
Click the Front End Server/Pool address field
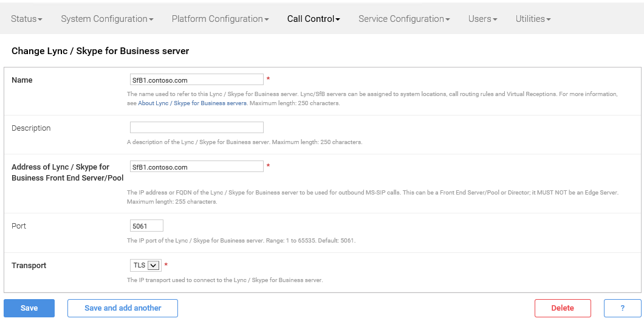point(196,167)
